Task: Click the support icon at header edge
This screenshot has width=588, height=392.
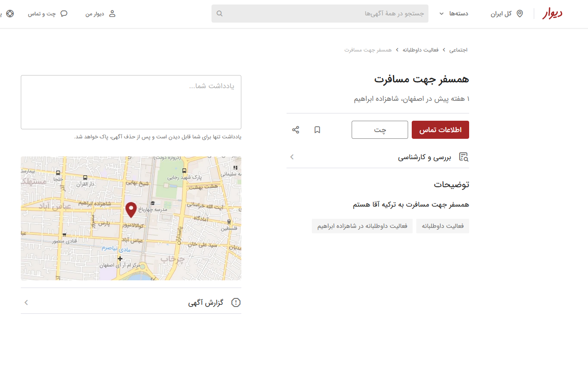Action: (9, 14)
